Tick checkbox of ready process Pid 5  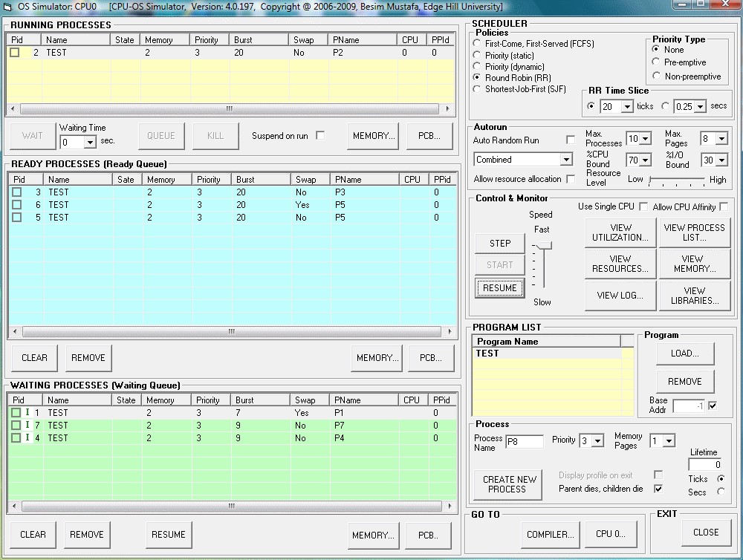pos(17,218)
